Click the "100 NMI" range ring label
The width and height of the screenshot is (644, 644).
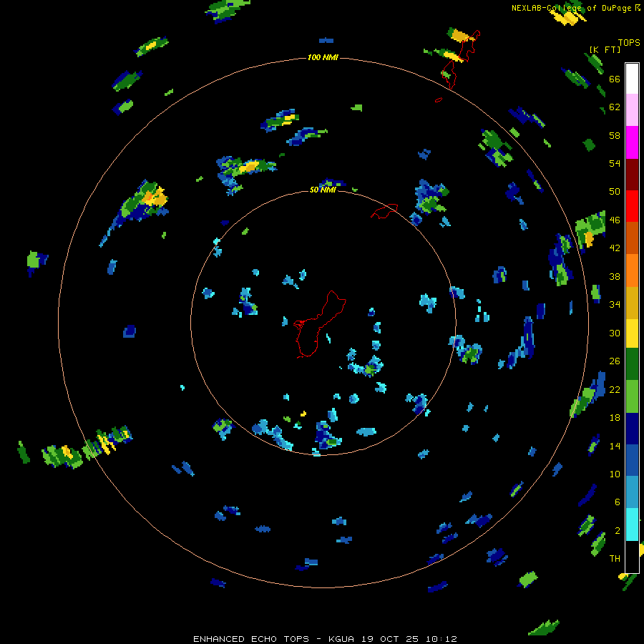click(x=323, y=57)
